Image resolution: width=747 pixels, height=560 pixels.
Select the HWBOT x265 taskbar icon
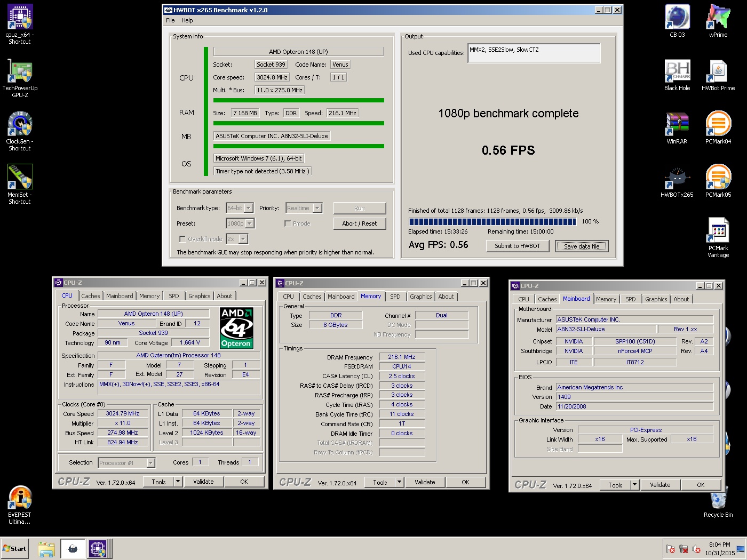(x=73, y=549)
